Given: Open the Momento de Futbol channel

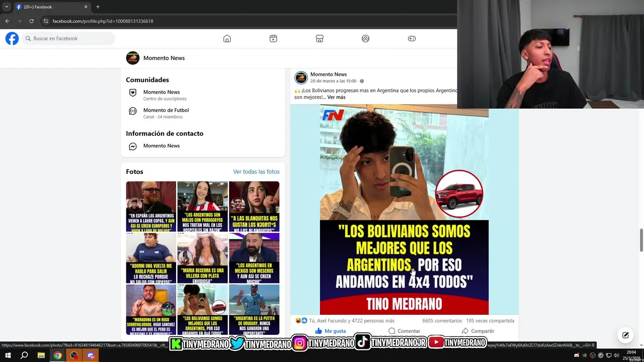Looking at the screenshot, I should (x=166, y=113).
